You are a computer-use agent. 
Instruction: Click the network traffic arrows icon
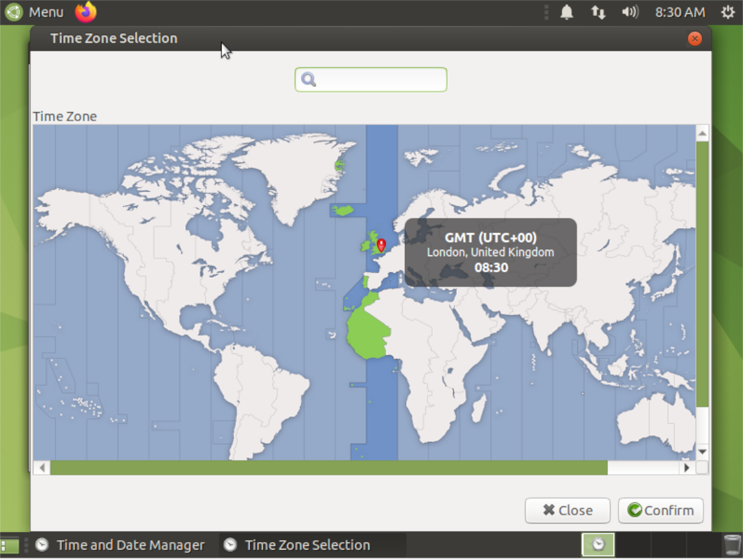[x=598, y=12]
